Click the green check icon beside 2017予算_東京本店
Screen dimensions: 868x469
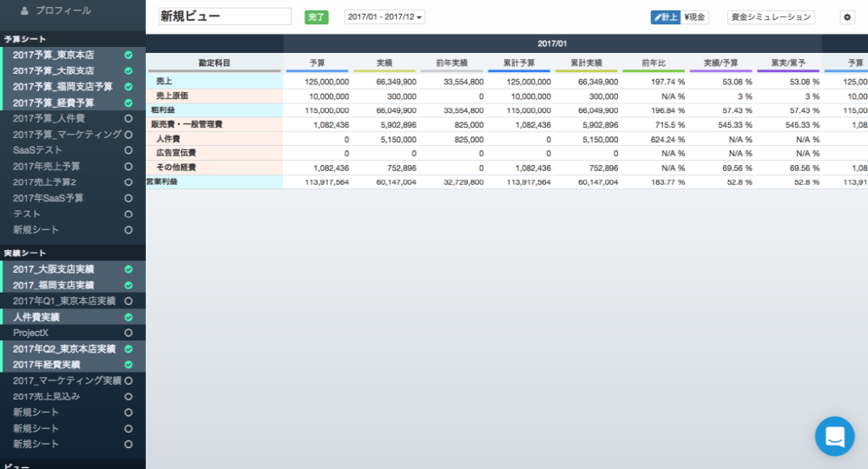128,55
